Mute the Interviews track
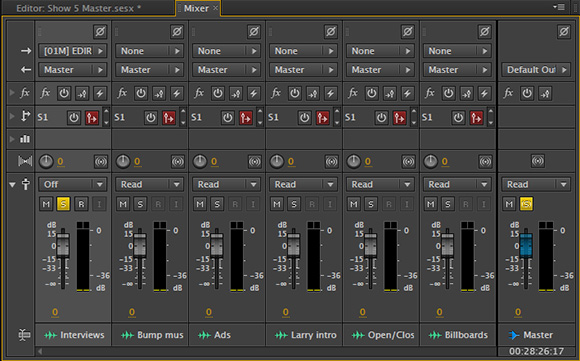580x361 pixels. (46, 204)
